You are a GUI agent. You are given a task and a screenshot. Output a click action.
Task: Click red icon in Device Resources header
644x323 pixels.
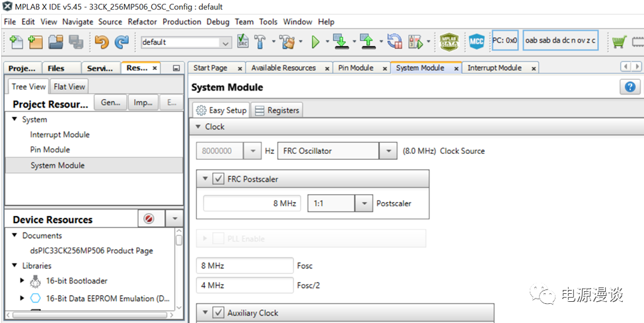click(x=149, y=219)
